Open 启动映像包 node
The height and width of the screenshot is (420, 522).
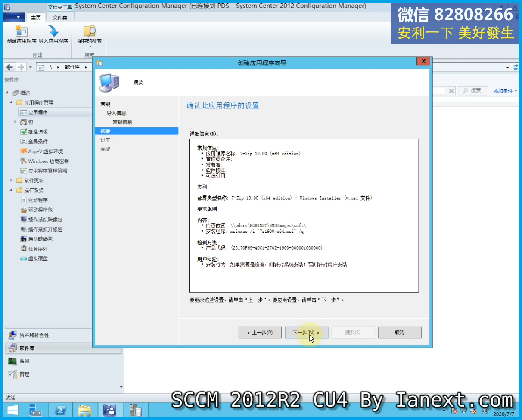(40, 239)
